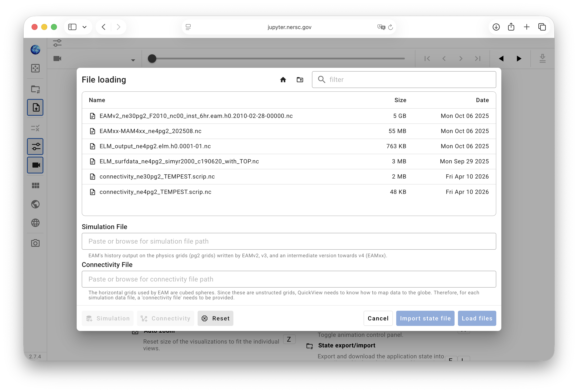Reload the page
This screenshot has height=392, width=578.
(x=391, y=27)
